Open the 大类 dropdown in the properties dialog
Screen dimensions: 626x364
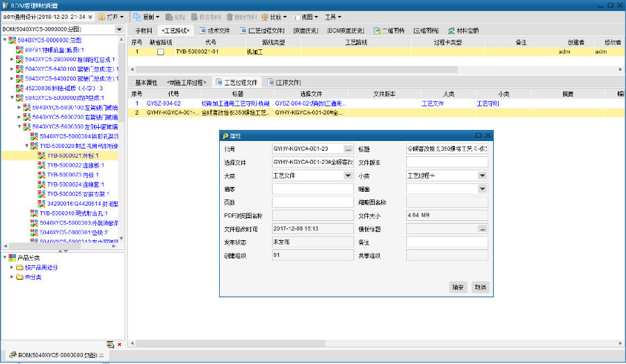click(348, 176)
